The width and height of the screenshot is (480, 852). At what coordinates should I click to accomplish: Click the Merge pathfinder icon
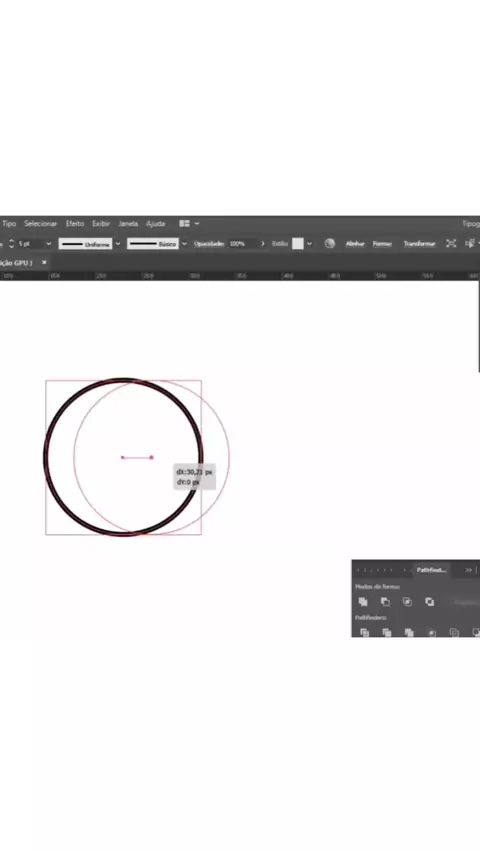[409, 632]
